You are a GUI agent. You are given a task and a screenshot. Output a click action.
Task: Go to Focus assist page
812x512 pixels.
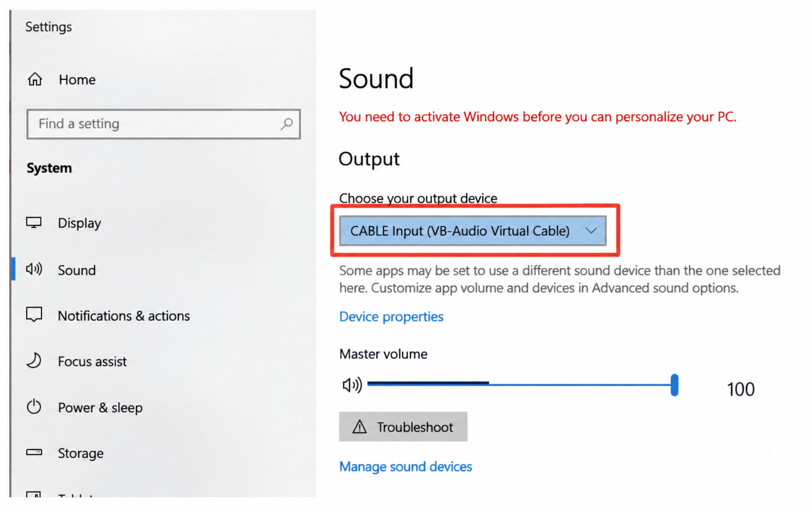point(92,361)
